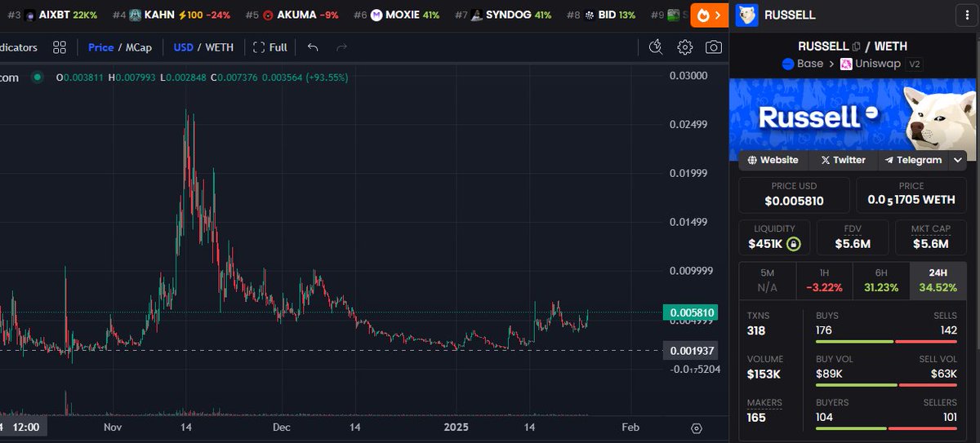Click the V2 version badge
Image resolution: width=980 pixels, height=443 pixels.
click(915, 64)
